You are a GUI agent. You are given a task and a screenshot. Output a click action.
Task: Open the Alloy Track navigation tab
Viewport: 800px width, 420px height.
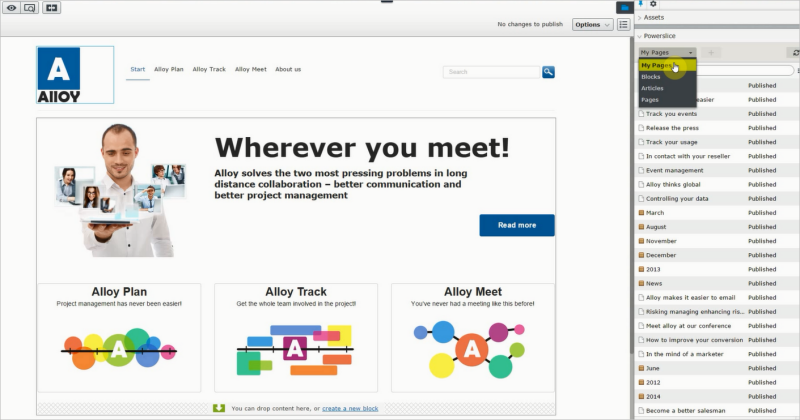(209, 69)
